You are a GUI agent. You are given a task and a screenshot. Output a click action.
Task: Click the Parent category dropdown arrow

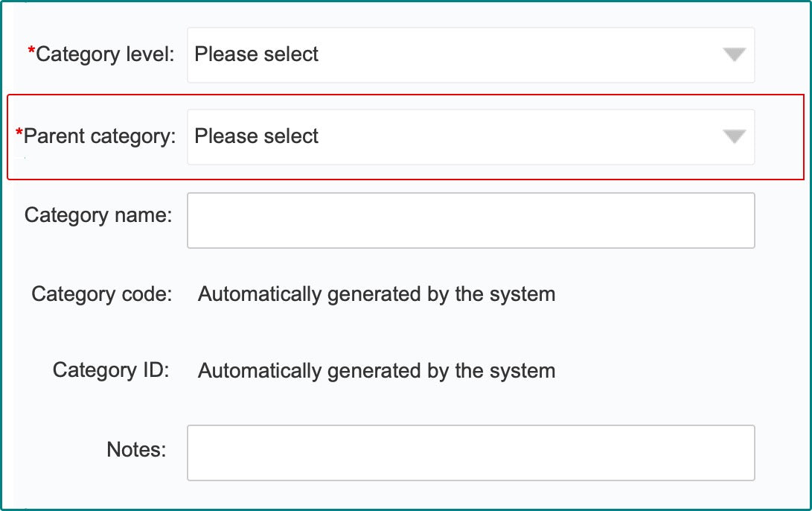734,136
